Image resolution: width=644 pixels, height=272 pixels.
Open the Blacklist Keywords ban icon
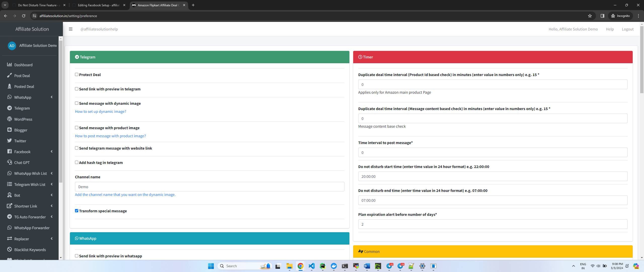pos(9,249)
